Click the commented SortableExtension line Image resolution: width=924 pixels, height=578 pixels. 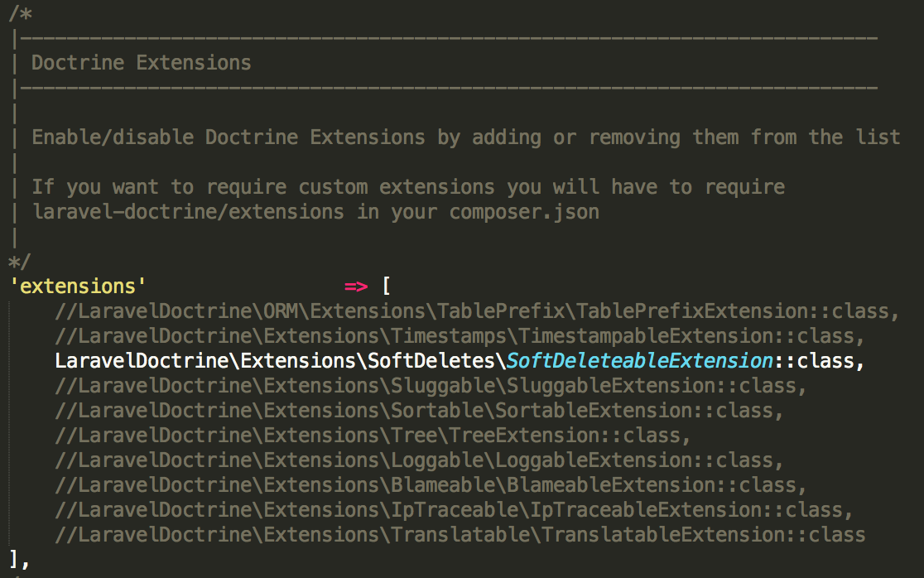point(419,411)
